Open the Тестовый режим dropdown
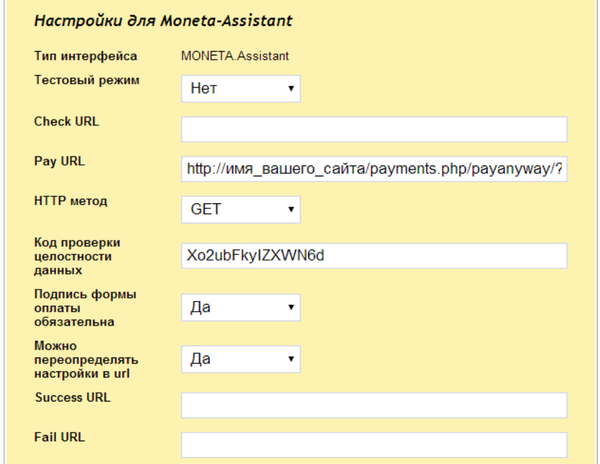Screen dimensions: 600x464 pos(241,89)
